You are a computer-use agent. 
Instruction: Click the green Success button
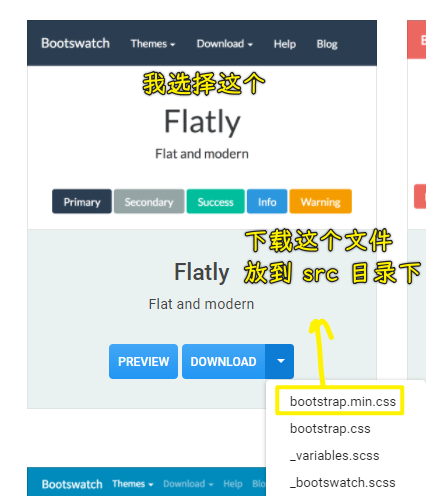[x=216, y=201]
